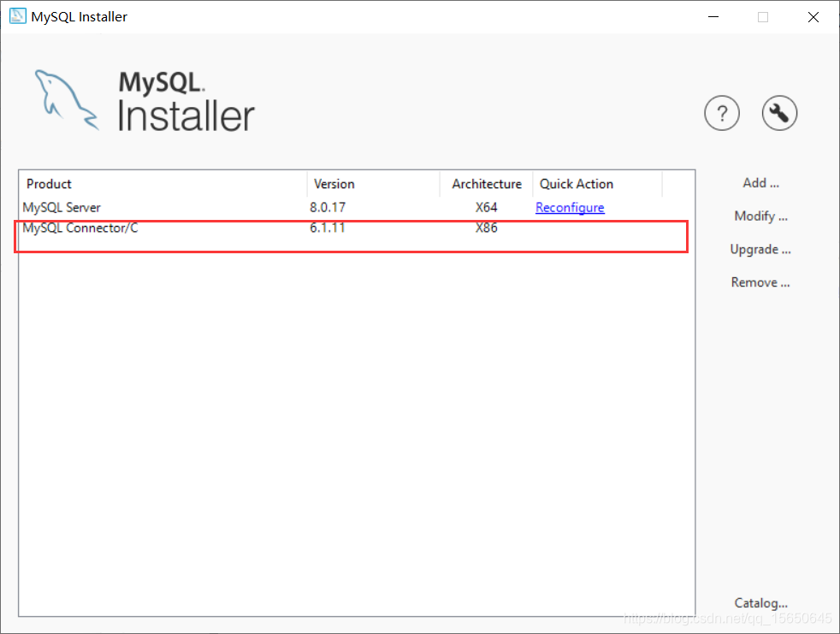Open the wrench settings icon
Image resolution: width=840 pixels, height=634 pixels.
(x=779, y=113)
